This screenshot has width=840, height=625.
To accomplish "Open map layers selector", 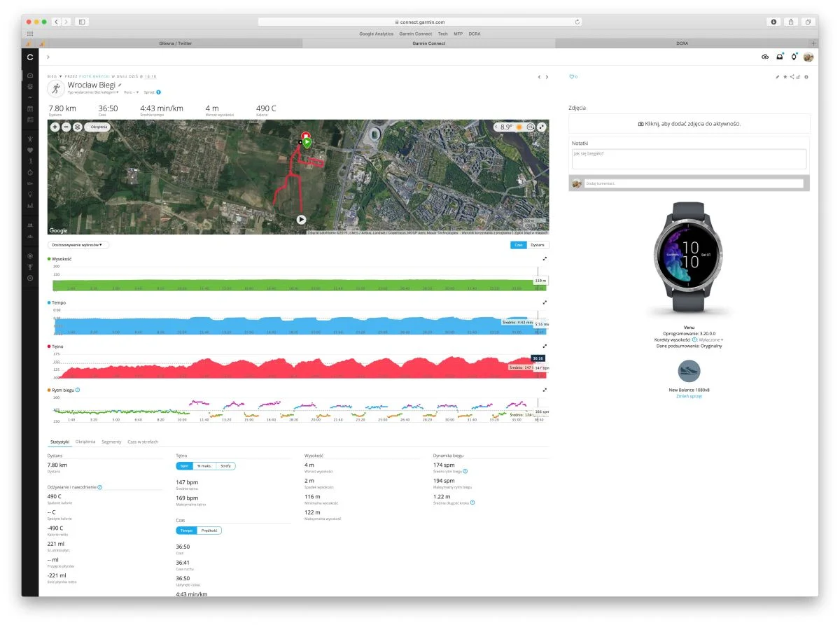I will pyautogui.click(x=77, y=127).
